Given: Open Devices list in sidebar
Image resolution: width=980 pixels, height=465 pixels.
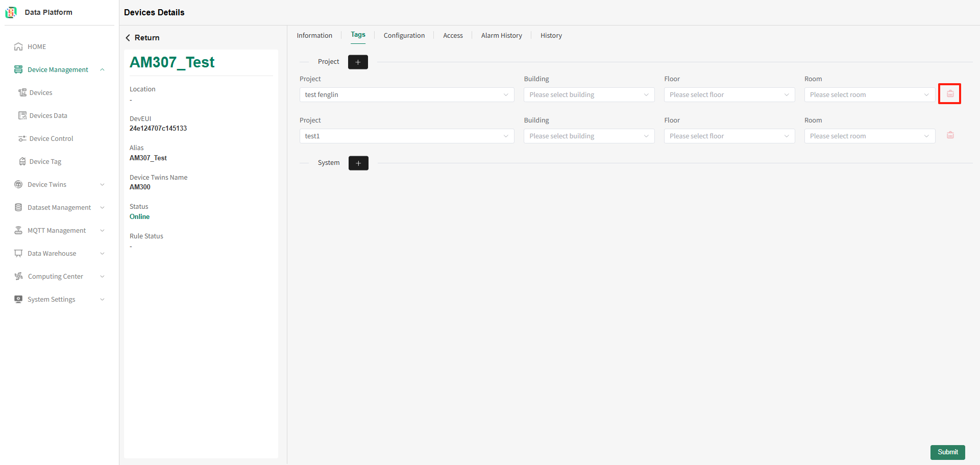Looking at the screenshot, I should point(41,93).
